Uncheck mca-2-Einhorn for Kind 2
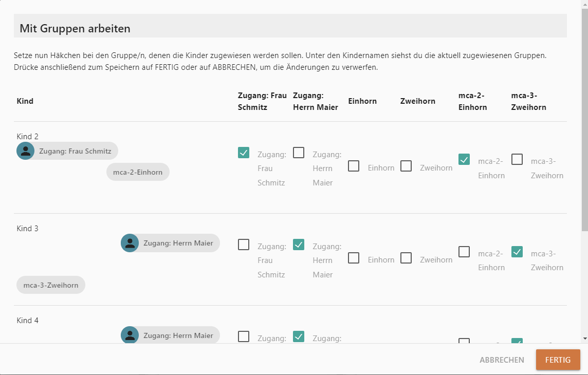This screenshot has width=588, height=375. tap(464, 159)
